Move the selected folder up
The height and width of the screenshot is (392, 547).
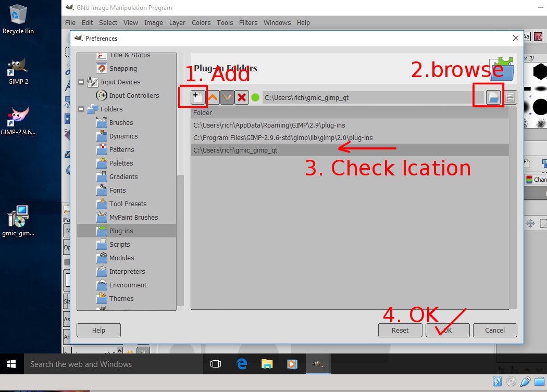[x=213, y=97]
